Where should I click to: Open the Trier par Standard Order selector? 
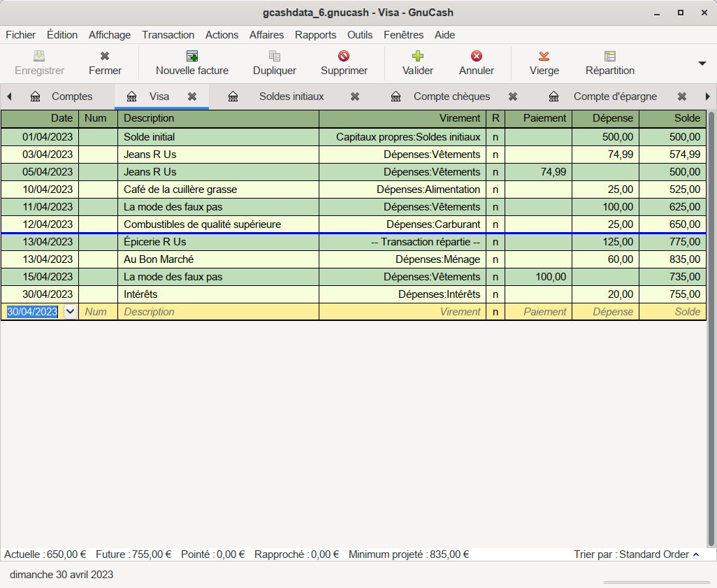point(636,554)
